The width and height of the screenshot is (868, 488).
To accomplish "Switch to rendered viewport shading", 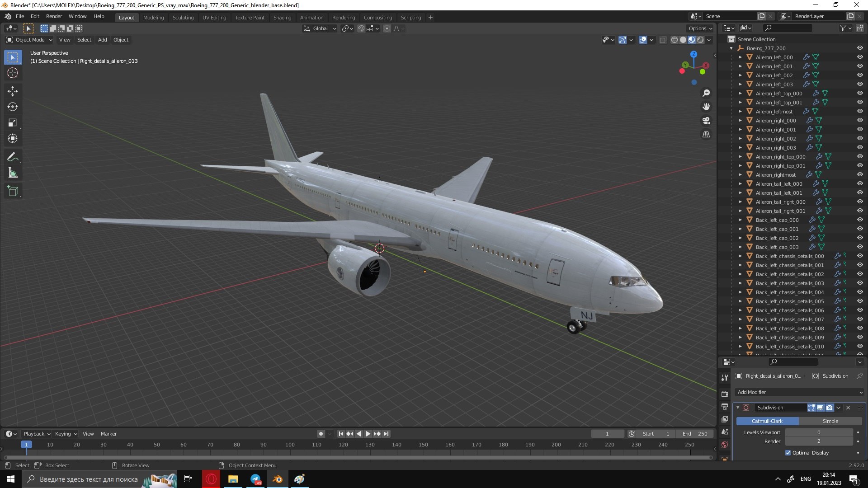I will [x=700, y=40].
